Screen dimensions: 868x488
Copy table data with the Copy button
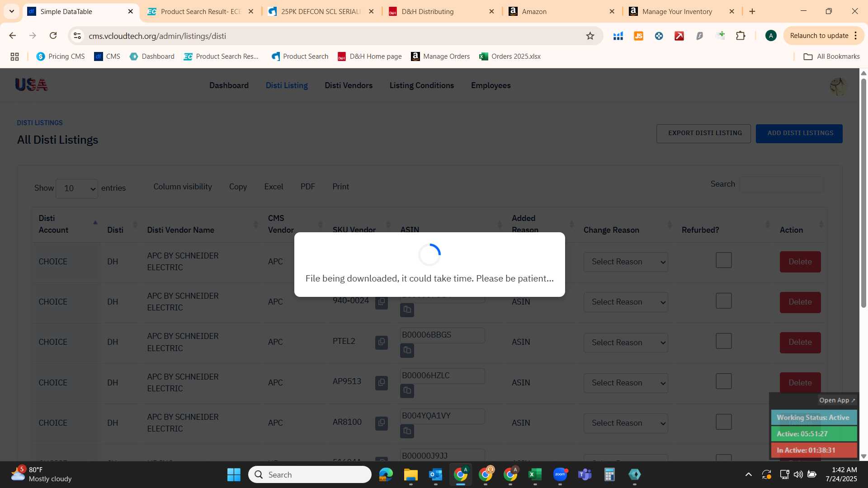point(238,187)
